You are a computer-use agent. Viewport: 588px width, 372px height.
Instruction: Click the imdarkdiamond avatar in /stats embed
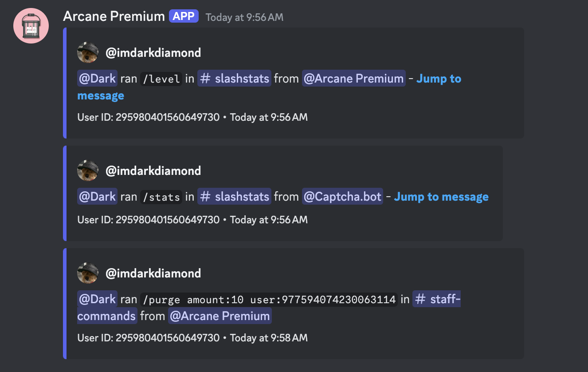88,171
